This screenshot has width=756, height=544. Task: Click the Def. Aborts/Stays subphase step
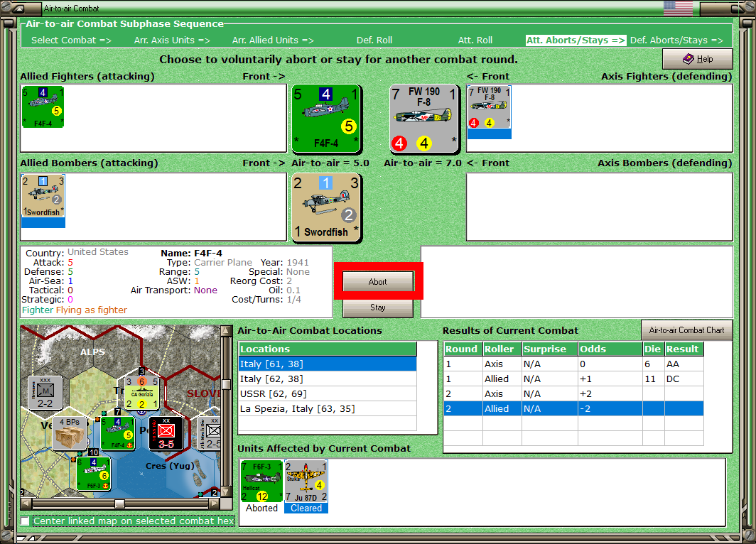click(676, 40)
